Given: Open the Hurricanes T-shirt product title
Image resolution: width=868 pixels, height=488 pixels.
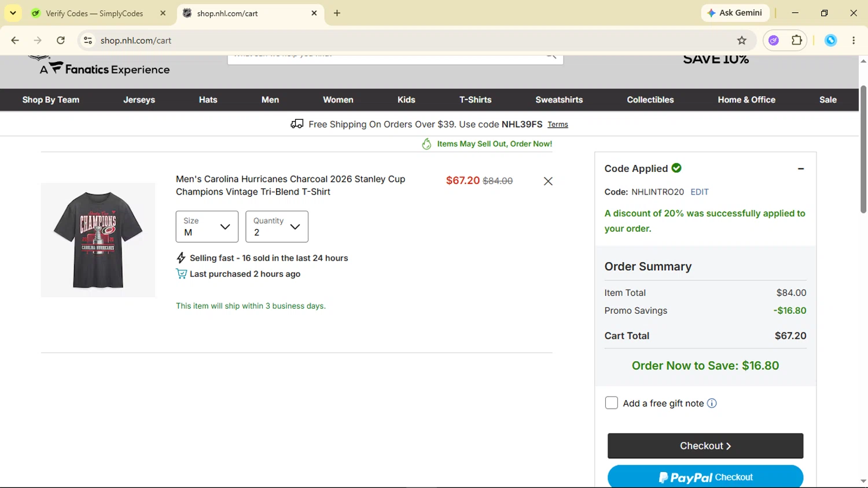Looking at the screenshot, I should coord(290,185).
